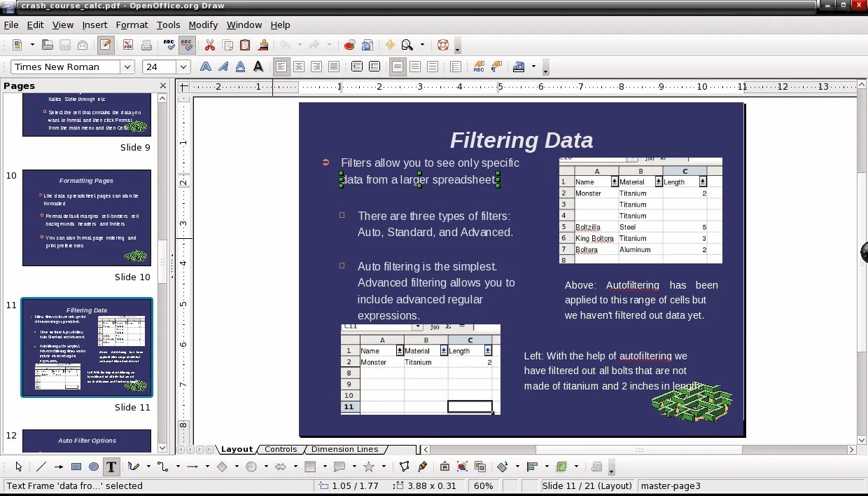
Task: Switch to the Dimension Lines tab
Action: (344, 449)
